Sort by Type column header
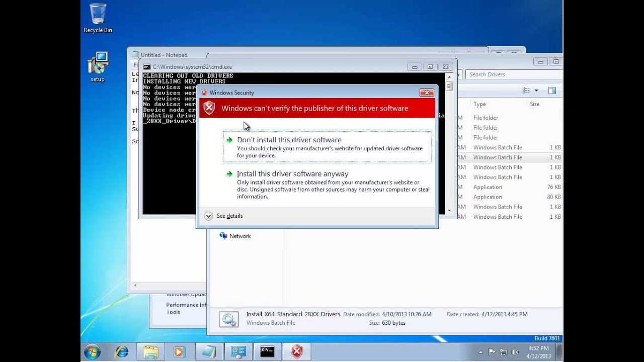 coord(479,104)
